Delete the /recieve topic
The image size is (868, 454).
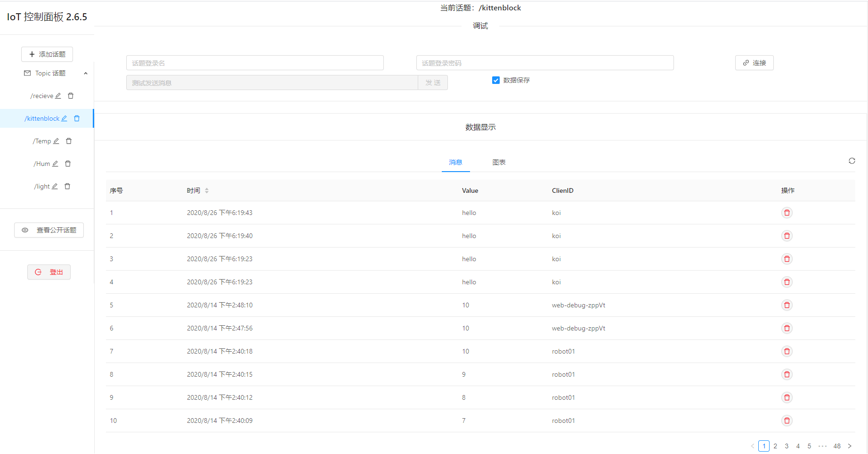pos(71,96)
